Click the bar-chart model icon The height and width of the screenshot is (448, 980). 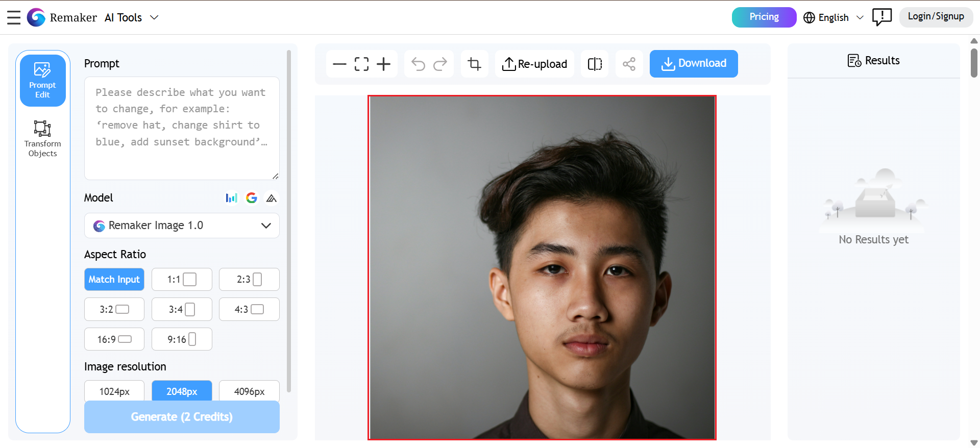(x=232, y=198)
